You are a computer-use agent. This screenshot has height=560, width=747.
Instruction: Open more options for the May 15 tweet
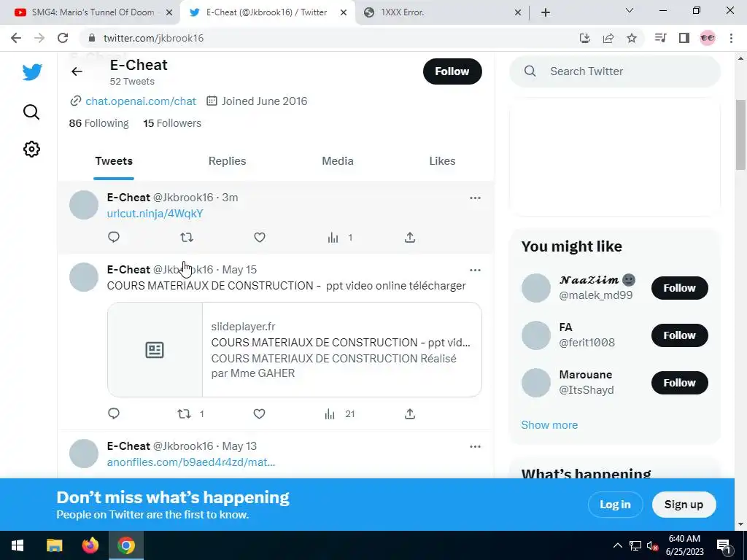tap(475, 270)
